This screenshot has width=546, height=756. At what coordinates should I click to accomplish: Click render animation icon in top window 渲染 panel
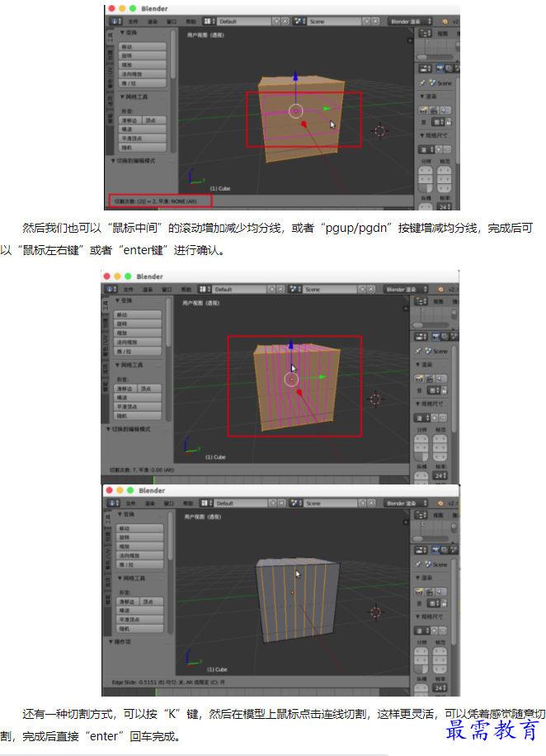pos(434,111)
